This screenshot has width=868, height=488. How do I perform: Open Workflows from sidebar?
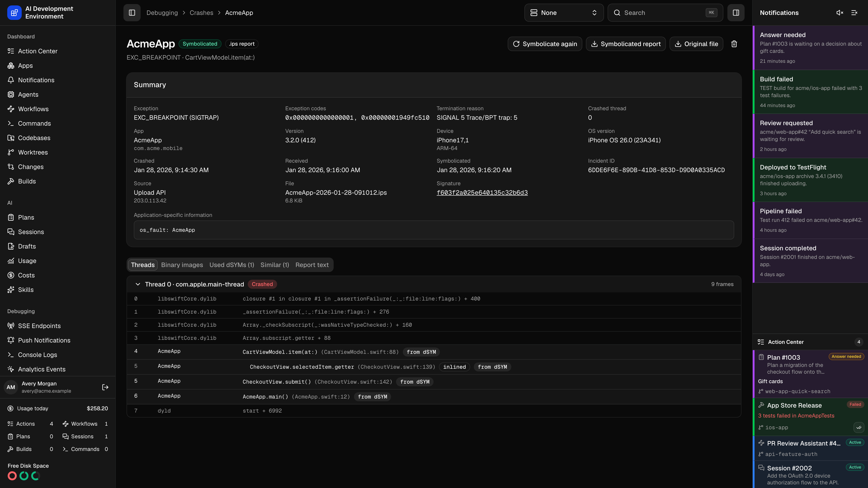[58, 109]
